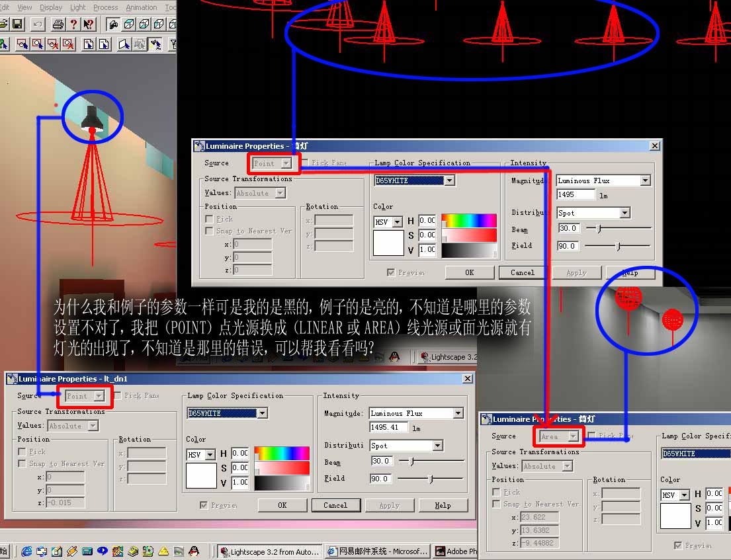Viewport: 731px width, 560px height.
Task: Click the Undo arrow toolbar icon
Action: (38, 24)
